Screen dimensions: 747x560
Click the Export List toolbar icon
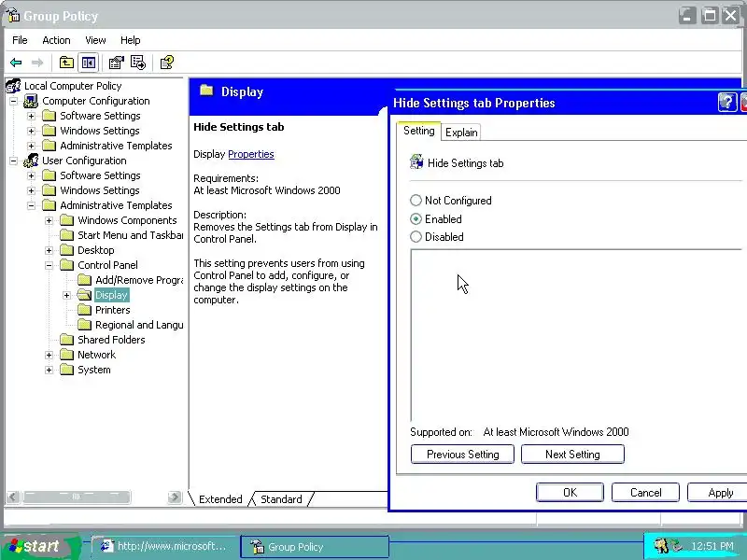[x=138, y=63]
